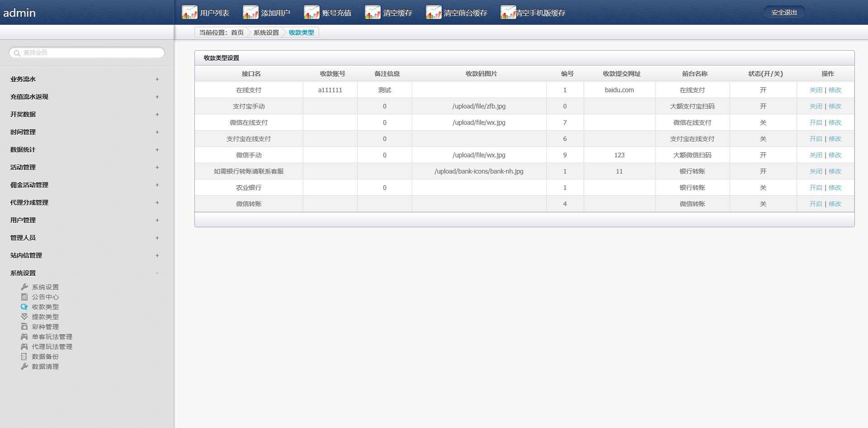Click 首页 in the breadcrumb
Viewport: 868px width, 428px height.
pyautogui.click(x=237, y=33)
